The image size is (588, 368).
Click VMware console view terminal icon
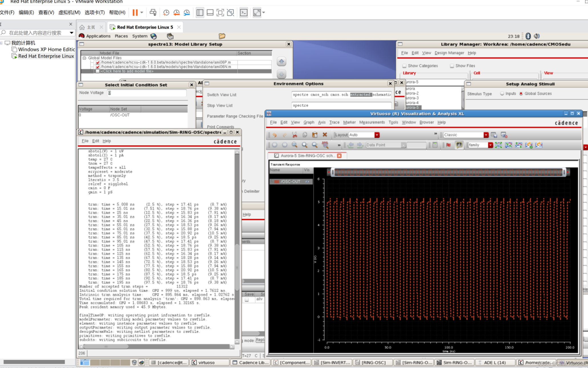pyautogui.click(x=243, y=12)
